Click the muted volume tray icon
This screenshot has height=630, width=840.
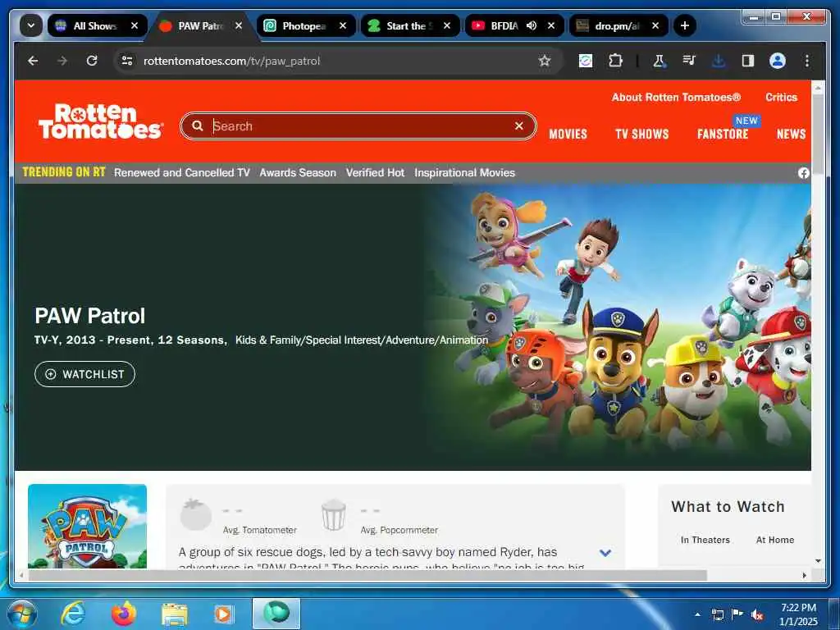tap(757, 615)
